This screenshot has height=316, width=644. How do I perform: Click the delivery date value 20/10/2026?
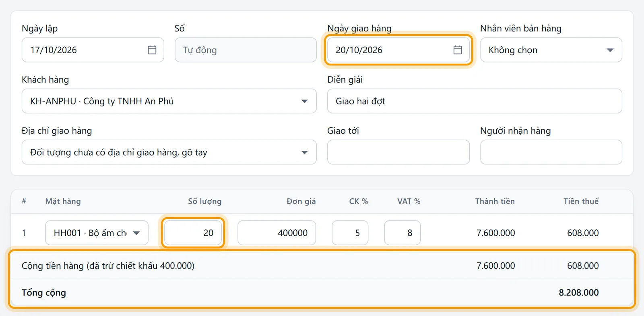[x=359, y=50]
